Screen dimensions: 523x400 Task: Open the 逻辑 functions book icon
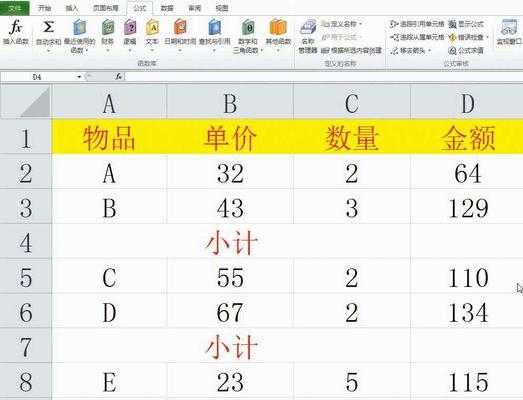(x=130, y=27)
